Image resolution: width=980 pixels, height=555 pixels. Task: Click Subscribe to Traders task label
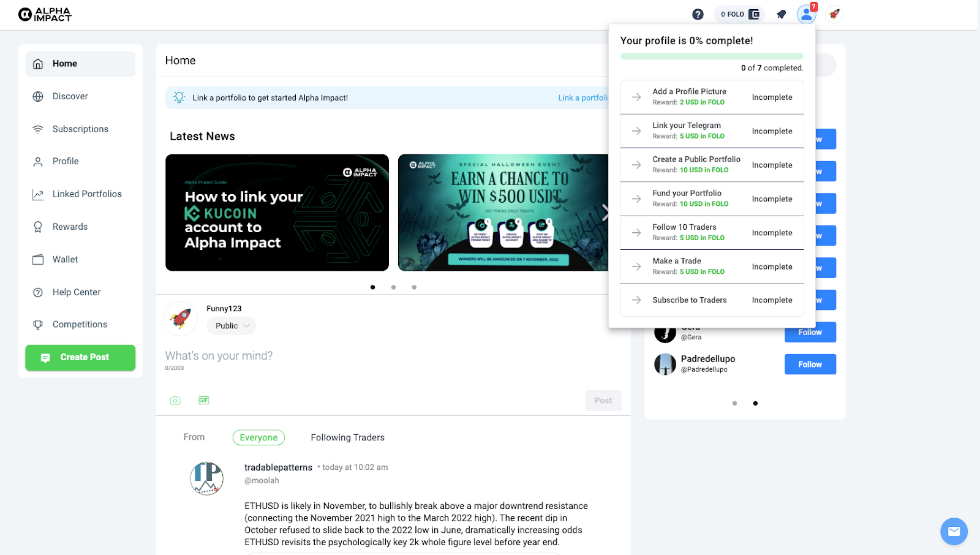689,300
